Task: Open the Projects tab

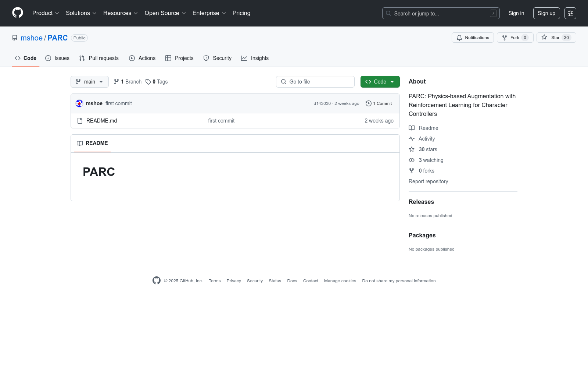Action: coord(179,58)
